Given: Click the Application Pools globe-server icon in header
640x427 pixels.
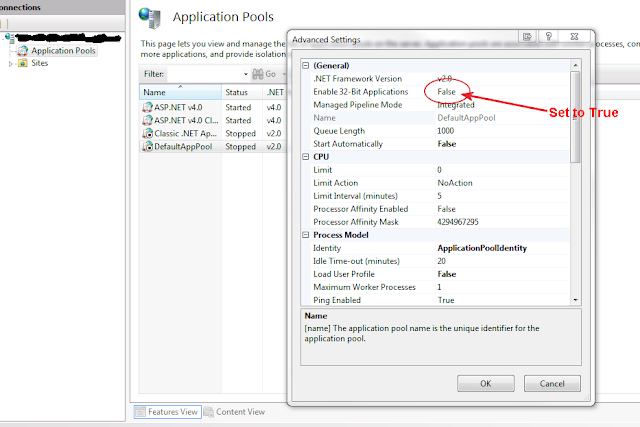Looking at the screenshot, I should tap(150, 18).
